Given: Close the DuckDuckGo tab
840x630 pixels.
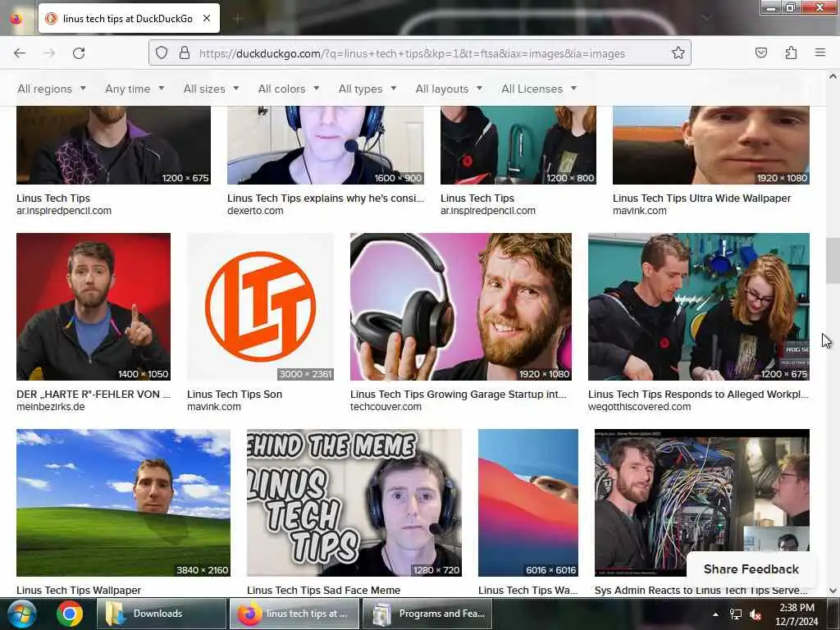Looking at the screenshot, I should pyautogui.click(x=207, y=18).
